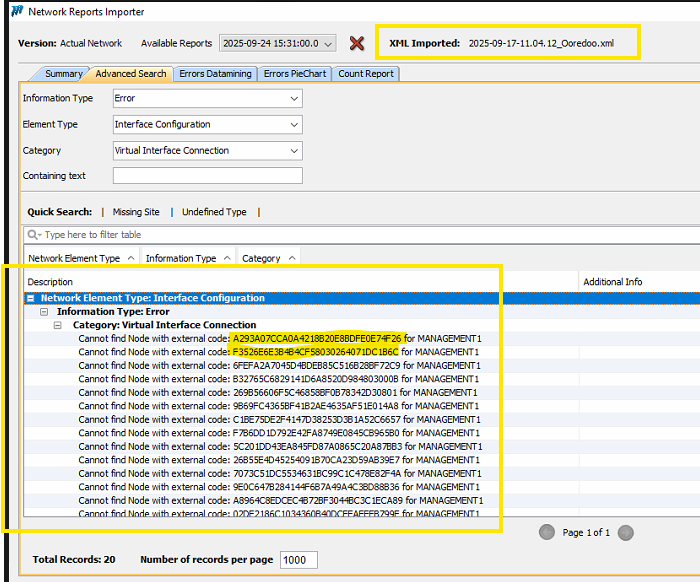Switch to the Count Report tab
The height and width of the screenshot is (582, 700).
click(x=366, y=74)
